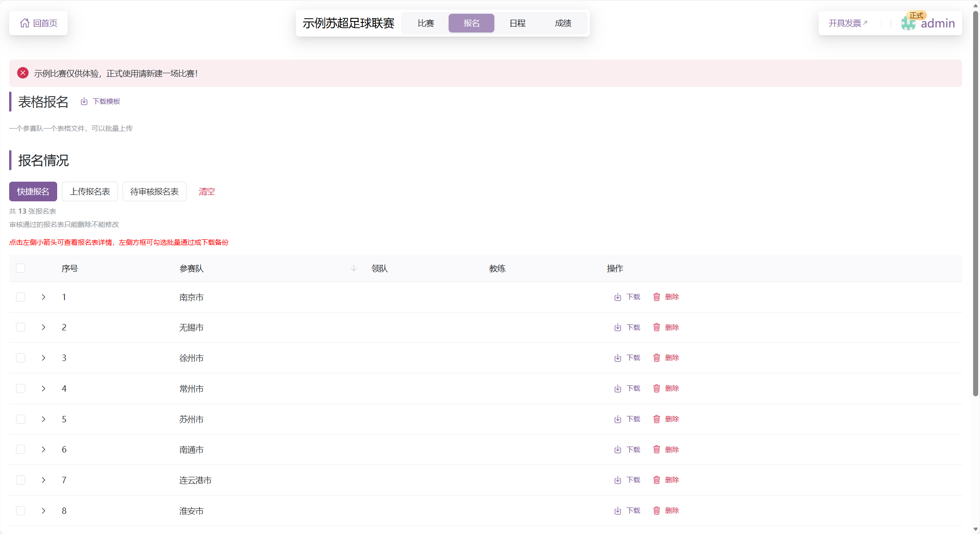Viewport: 980px width, 534px height.
Task: Expand row details for 南京市
Action: [43, 297]
